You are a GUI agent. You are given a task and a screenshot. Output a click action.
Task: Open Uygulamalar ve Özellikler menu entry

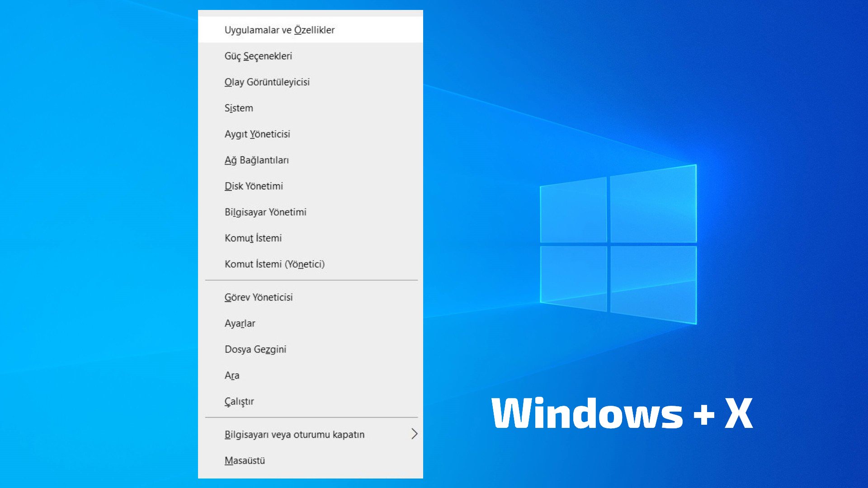pos(311,30)
